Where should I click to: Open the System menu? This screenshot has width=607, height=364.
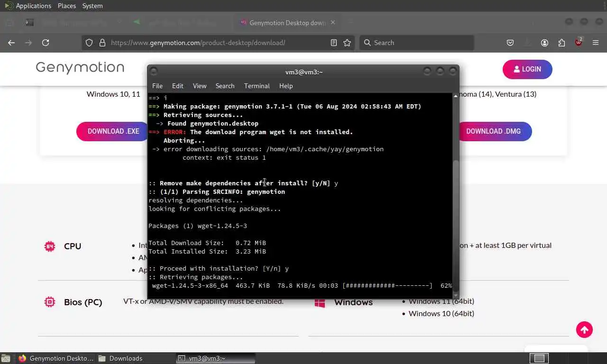click(92, 6)
